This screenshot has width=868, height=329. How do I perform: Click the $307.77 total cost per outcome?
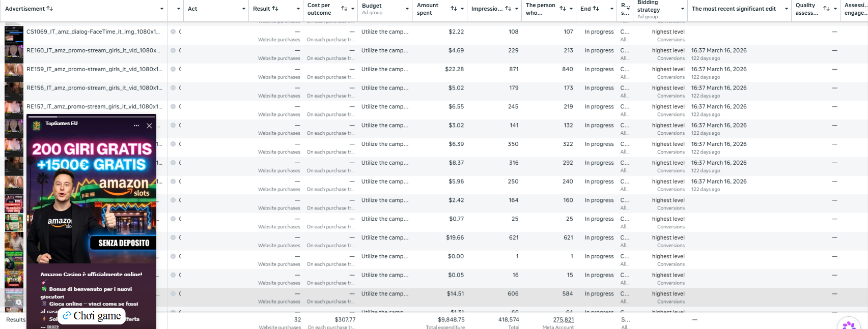tap(345, 320)
